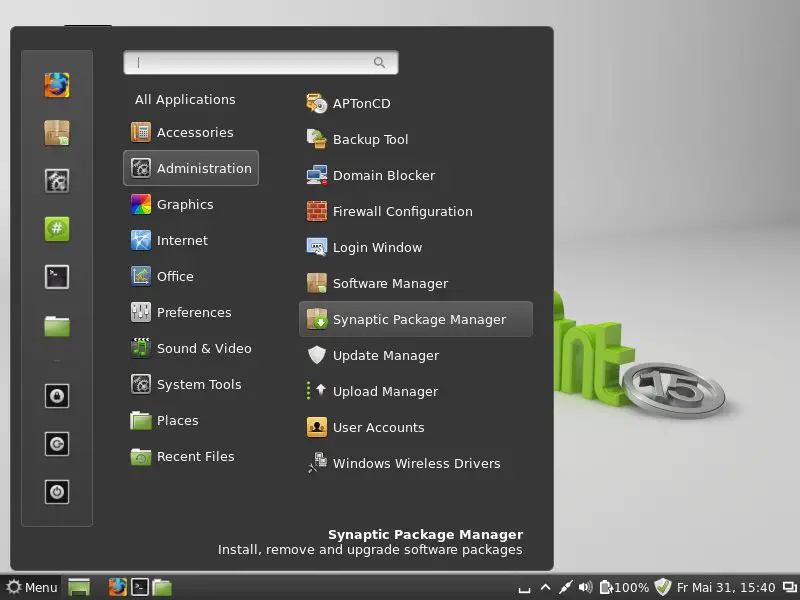Click the battery 100% indicator
Screen dimensions: 800x600
point(624,588)
